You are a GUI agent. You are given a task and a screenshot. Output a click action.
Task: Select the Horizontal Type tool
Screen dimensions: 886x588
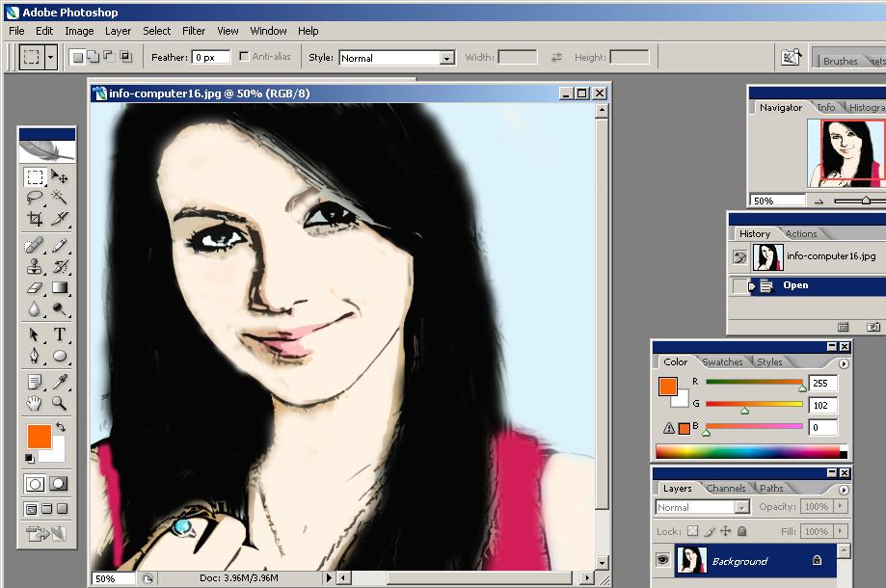(x=60, y=334)
